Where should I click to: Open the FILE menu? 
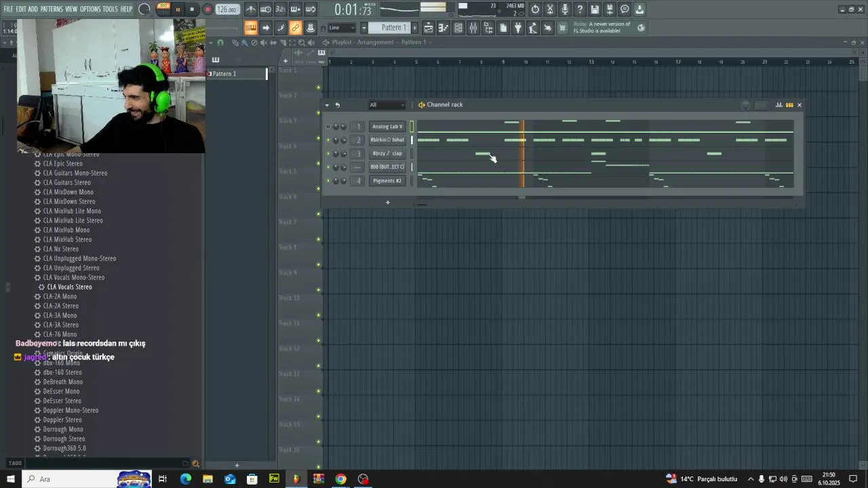[x=8, y=9]
